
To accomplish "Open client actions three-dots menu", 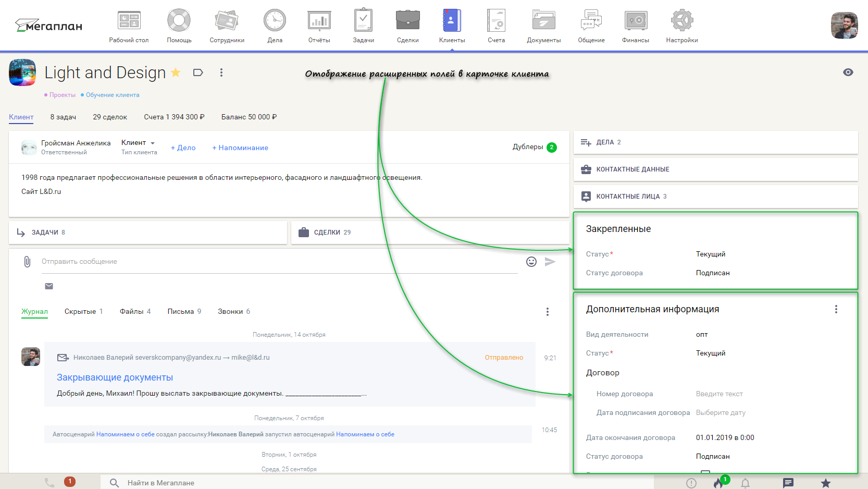I will coord(221,72).
